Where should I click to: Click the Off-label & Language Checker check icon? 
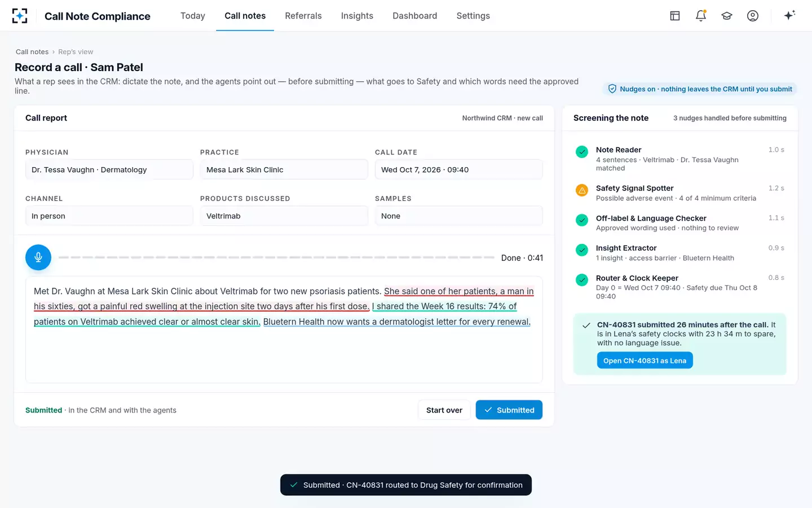(582, 220)
